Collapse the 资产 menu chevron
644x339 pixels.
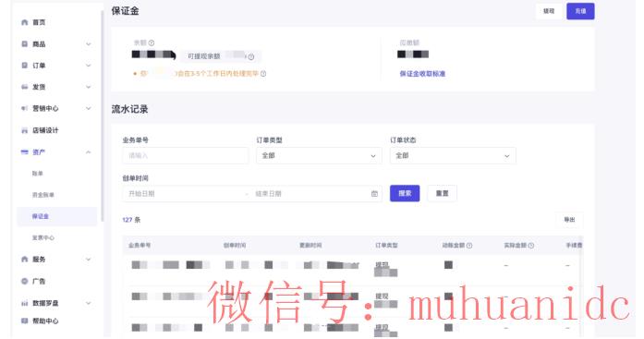(x=89, y=151)
